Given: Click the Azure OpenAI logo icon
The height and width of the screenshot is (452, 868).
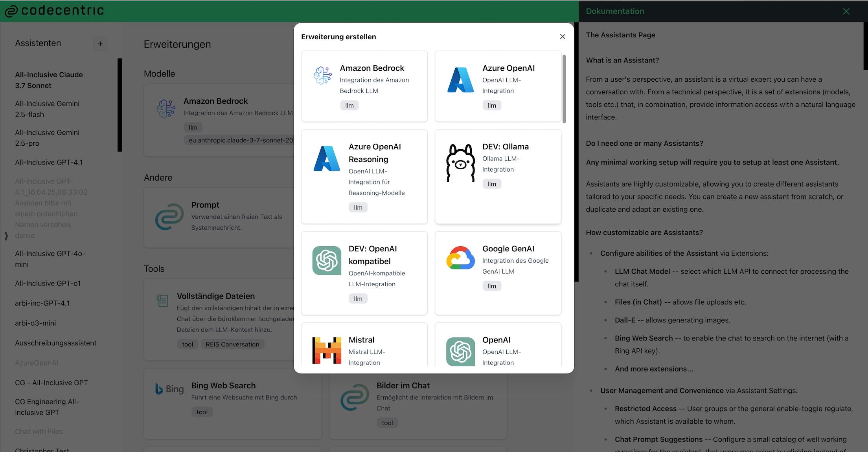Looking at the screenshot, I should 460,80.
